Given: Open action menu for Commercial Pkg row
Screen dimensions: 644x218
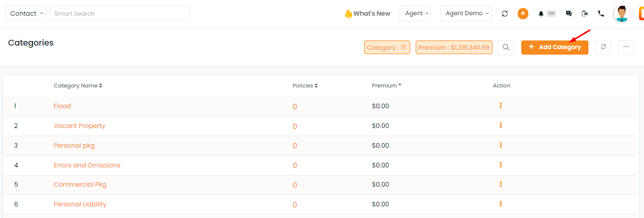Looking at the screenshot, I should click(501, 184).
